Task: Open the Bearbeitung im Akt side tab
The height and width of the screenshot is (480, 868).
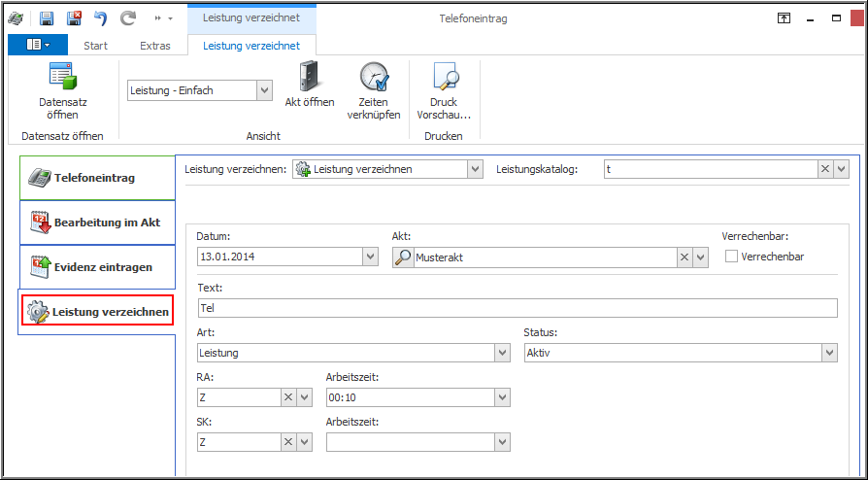Action: 97,223
